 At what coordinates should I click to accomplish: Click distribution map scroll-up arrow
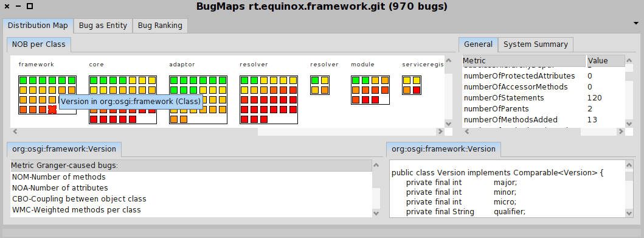(x=448, y=60)
